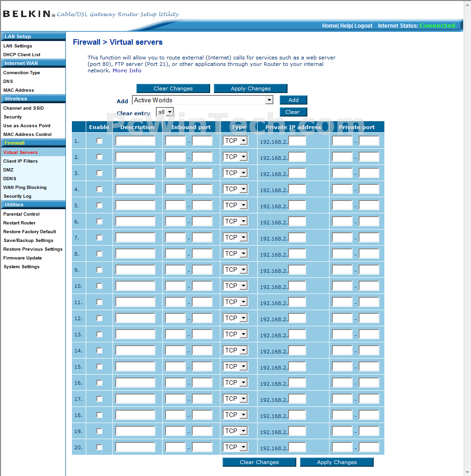
Task: Open row 16 protocol type dropdown
Action: click(235, 382)
